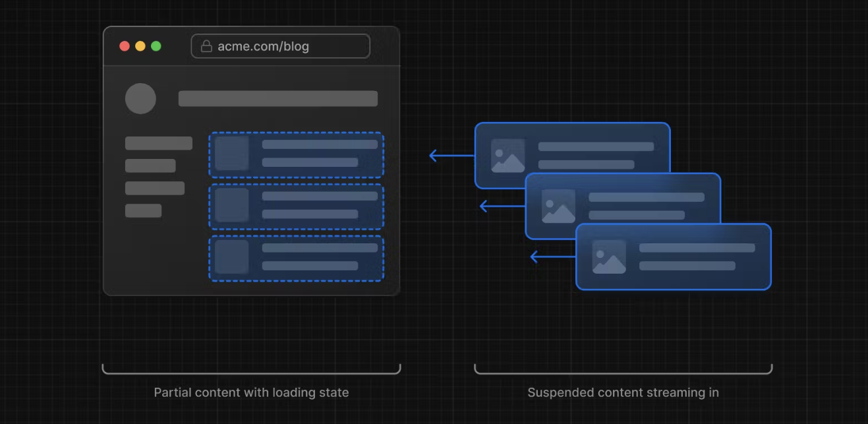Click image icon on middle streaming card
Screen dimensions: 868x424
558,206
